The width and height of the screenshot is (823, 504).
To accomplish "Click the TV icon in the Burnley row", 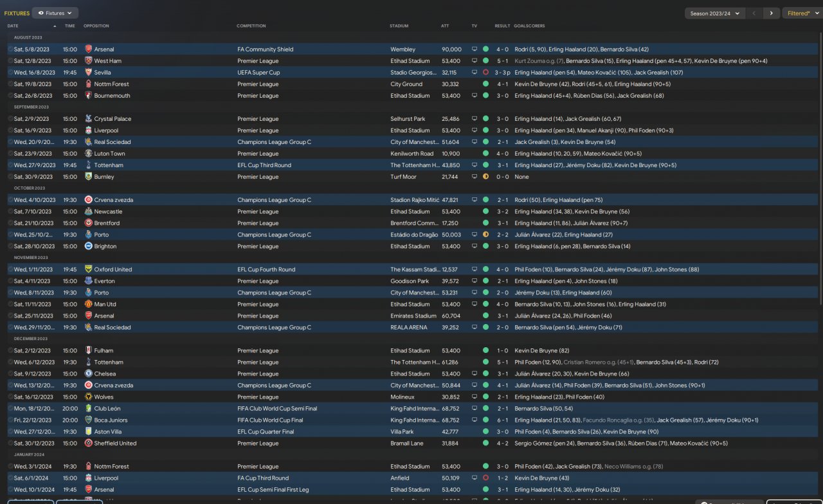I will click(475, 176).
